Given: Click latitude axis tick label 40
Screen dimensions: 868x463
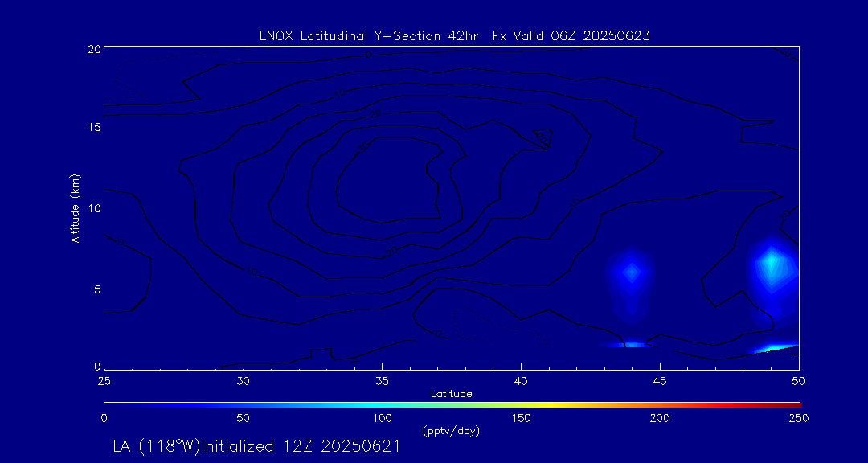Looking at the screenshot, I should tap(521, 381).
